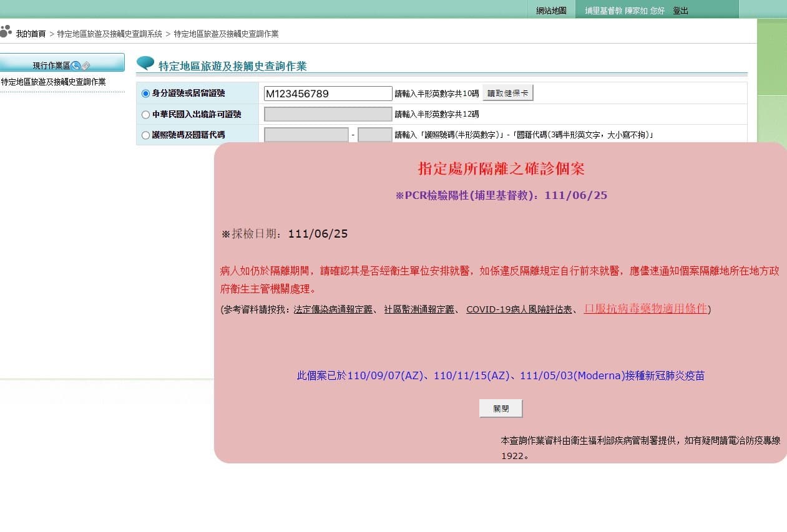Click the nationality code input field
This screenshot has height=532, width=787.
tap(375, 135)
